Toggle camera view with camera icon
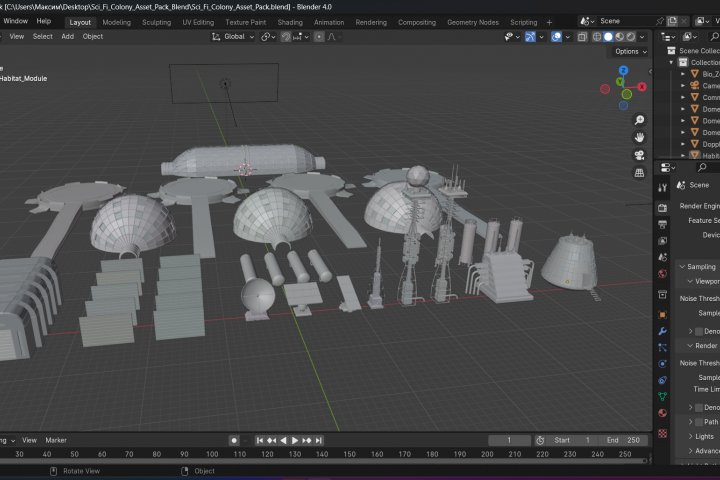 (639, 155)
